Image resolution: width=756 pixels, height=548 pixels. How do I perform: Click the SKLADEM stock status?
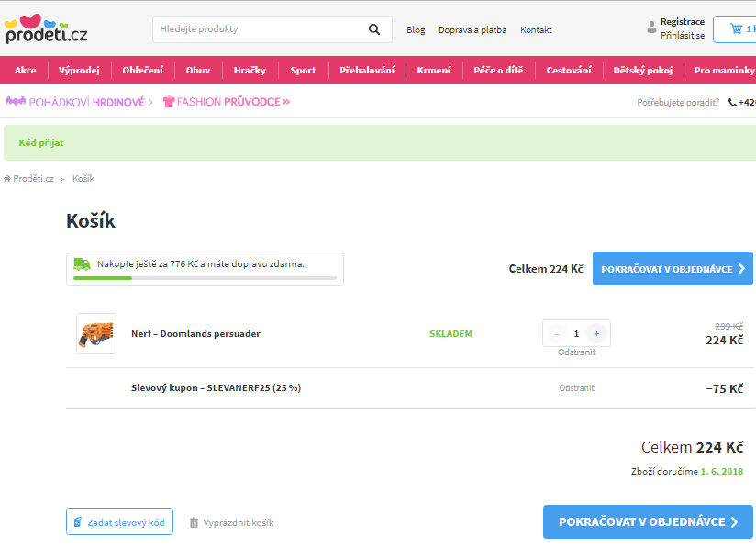450,333
